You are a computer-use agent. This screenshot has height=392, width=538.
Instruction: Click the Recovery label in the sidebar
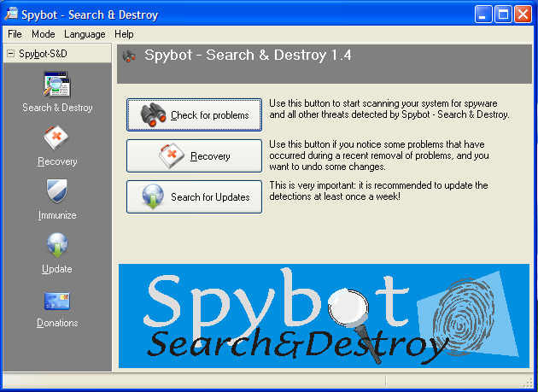pos(57,161)
